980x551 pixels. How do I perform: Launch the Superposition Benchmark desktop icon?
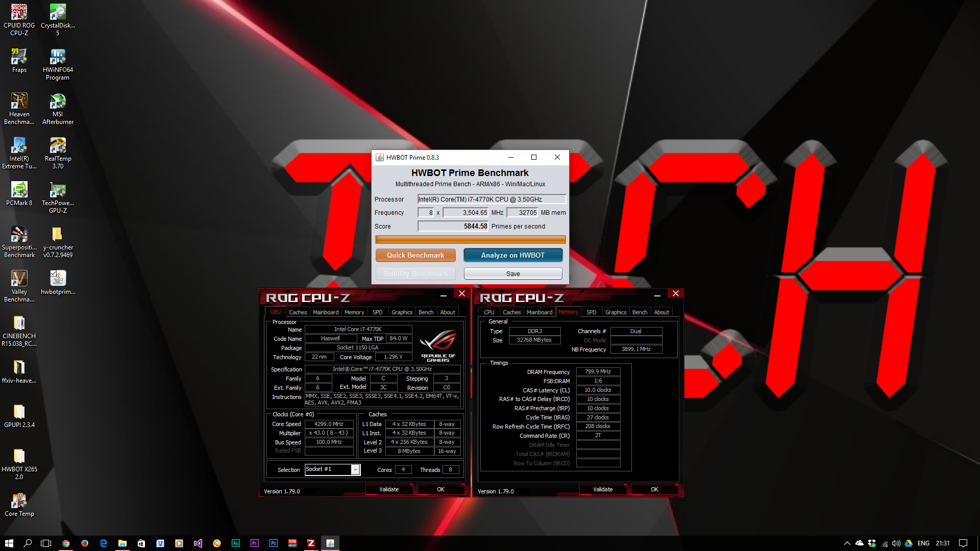click(x=19, y=242)
